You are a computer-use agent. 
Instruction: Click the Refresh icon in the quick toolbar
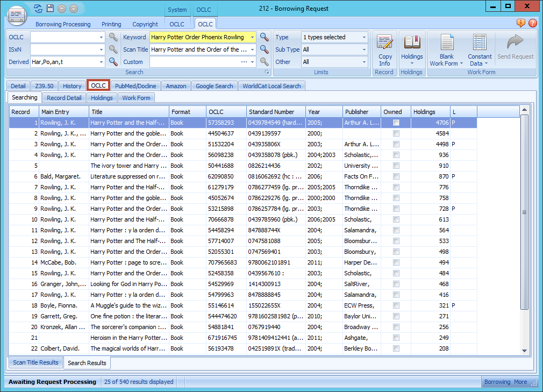point(37,8)
